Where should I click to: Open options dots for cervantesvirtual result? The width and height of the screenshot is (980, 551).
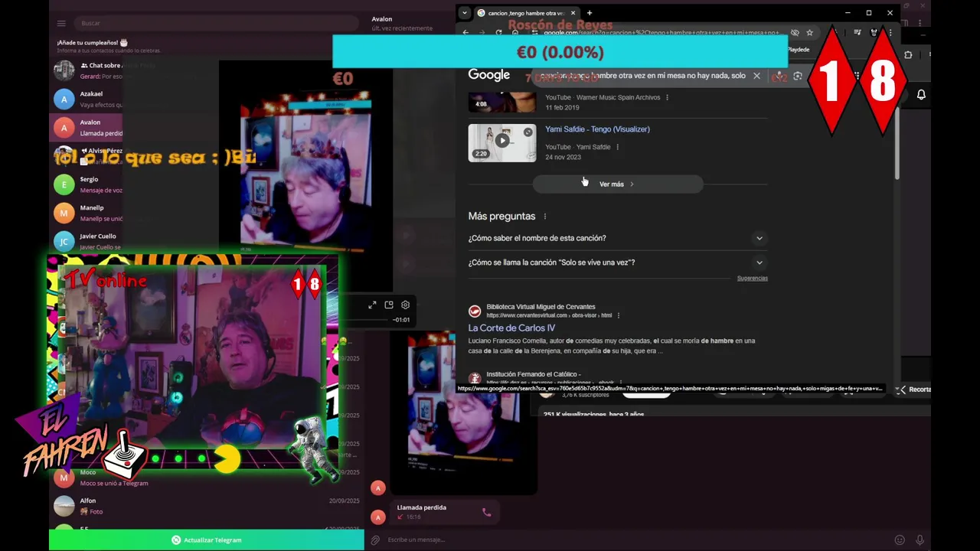pyautogui.click(x=619, y=315)
